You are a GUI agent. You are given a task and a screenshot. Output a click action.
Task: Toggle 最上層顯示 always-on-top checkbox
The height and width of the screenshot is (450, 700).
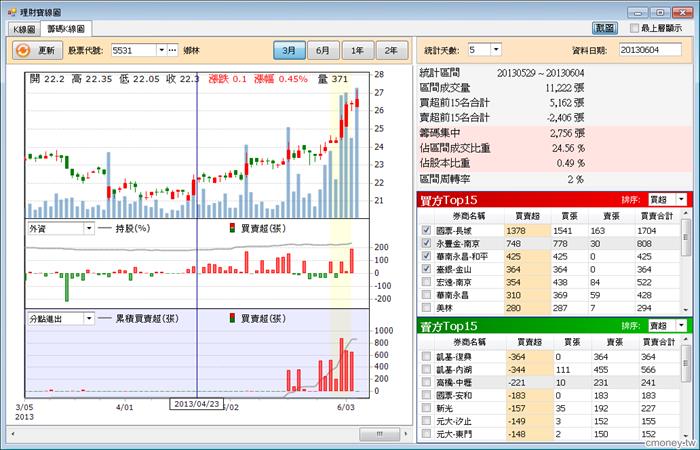tap(633, 28)
